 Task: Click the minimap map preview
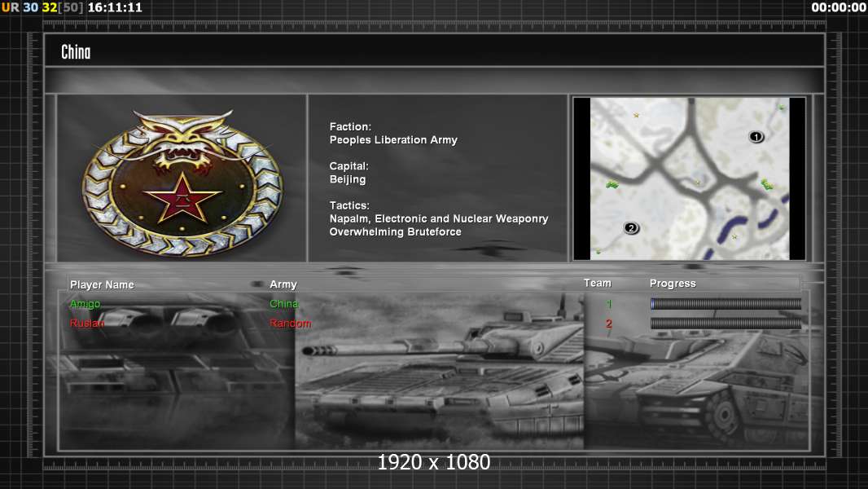point(689,178)
